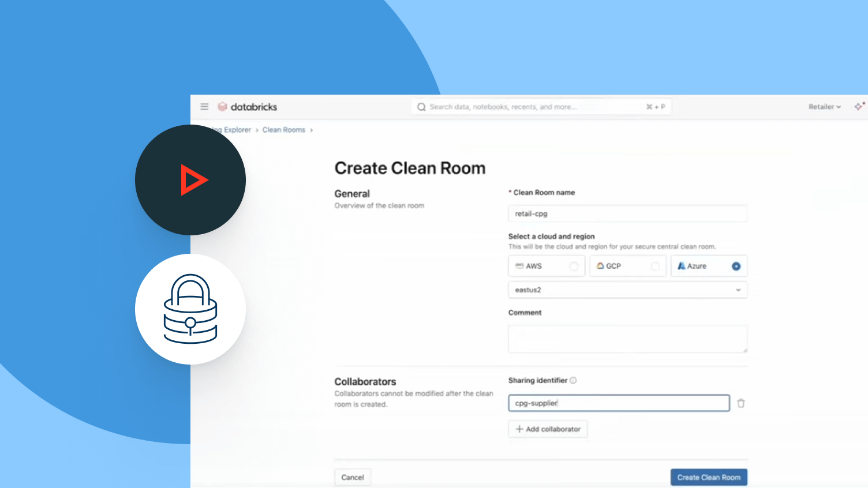The width and height of the screenshot is (868, 488).
Task: Click the info icon beside Sharing identifier
Action: click(573, 380)
